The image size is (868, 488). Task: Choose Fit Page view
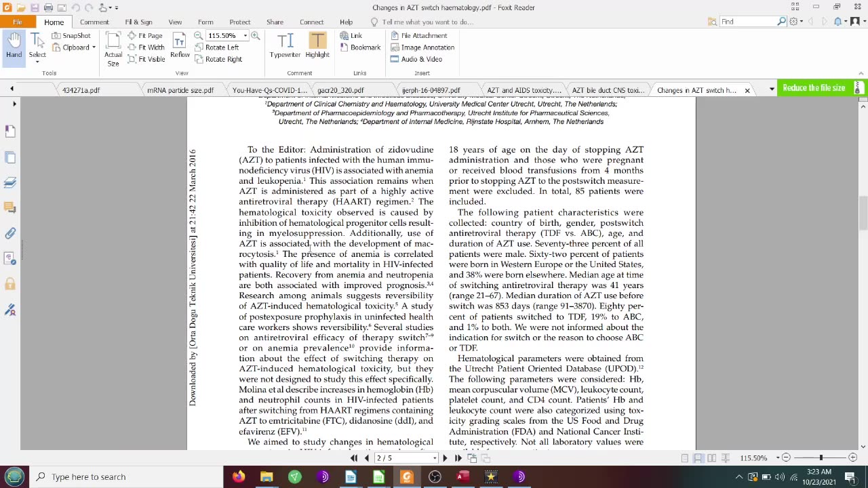(x=145, y=35)
